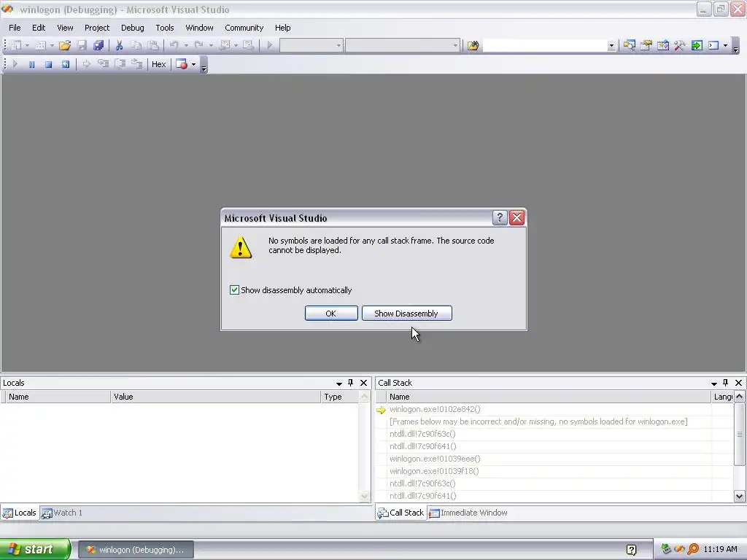Click the Cut scissors icon
Image resolution: width=747 pixels, height=560 pixels.
point(119,45)
